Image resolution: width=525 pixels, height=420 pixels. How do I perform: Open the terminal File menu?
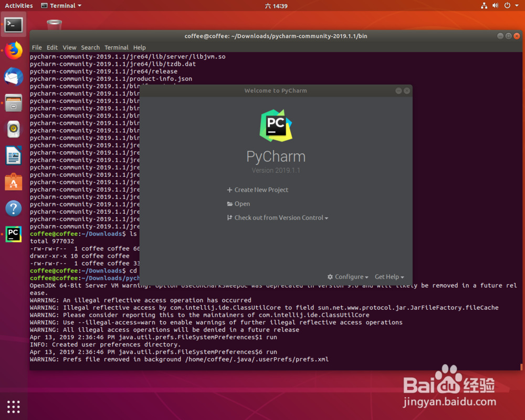pos(37,48)
